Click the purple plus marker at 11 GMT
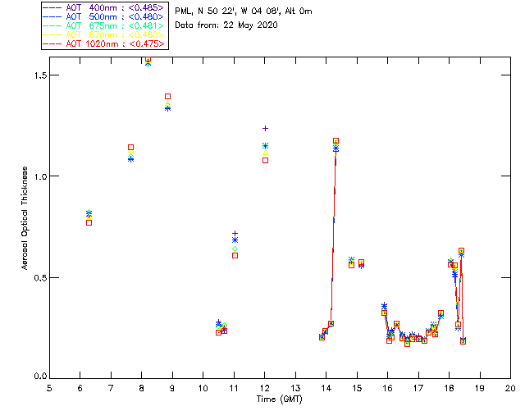 click(x=235, y=234)
